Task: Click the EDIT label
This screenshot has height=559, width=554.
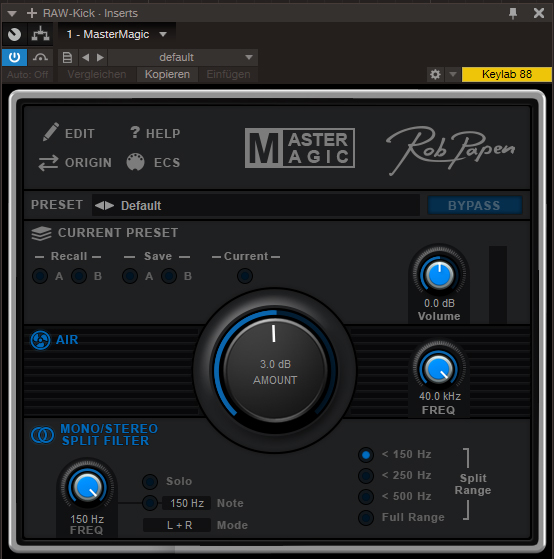Action: coord(80,134)
